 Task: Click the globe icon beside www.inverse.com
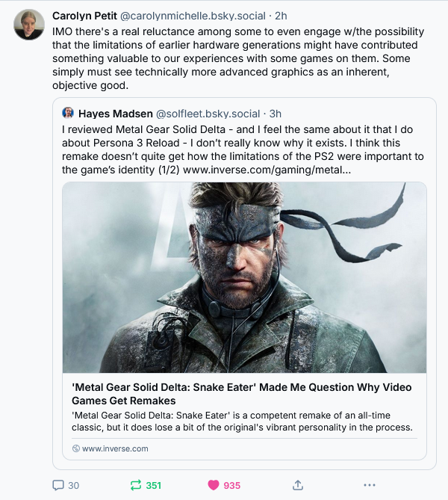click(76, 448)
